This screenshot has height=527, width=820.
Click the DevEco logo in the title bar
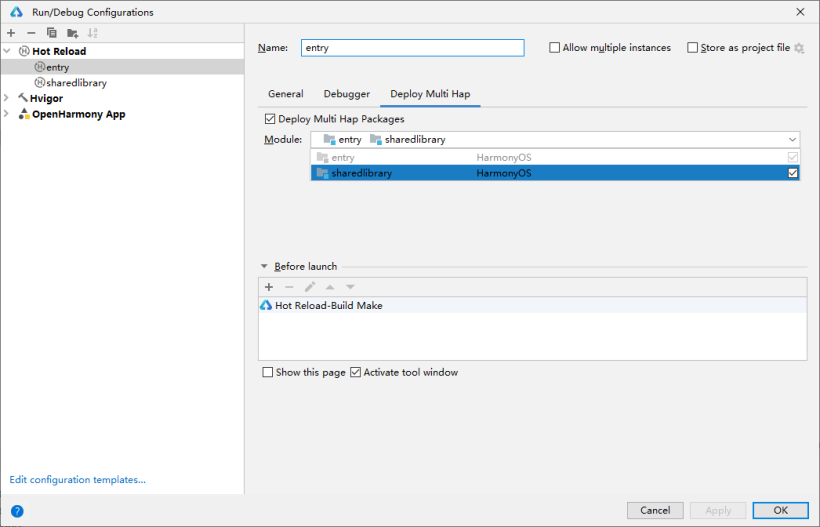16,12
